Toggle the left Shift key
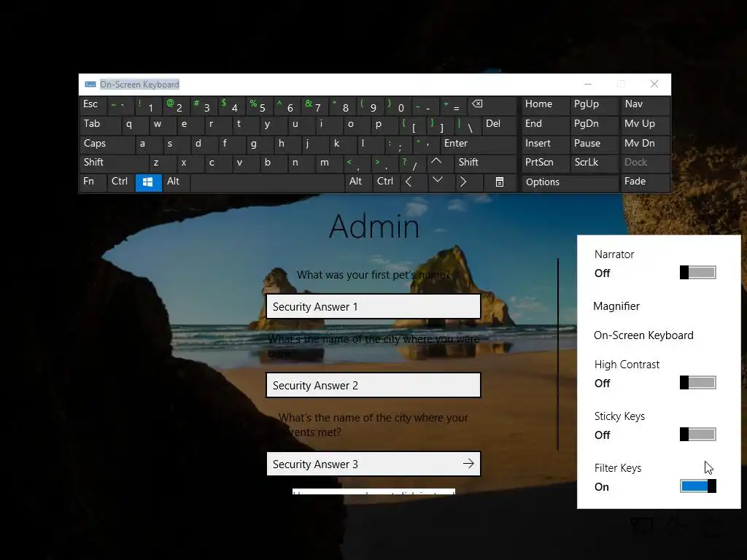 pos(115,163)
